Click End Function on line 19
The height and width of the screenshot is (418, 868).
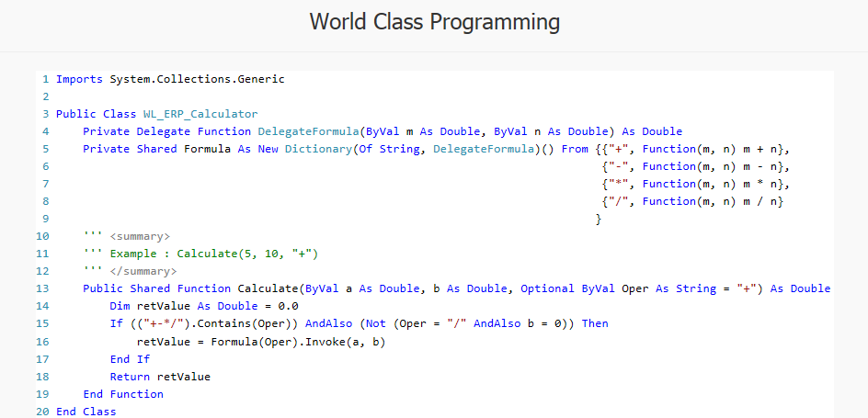[123, 394]
